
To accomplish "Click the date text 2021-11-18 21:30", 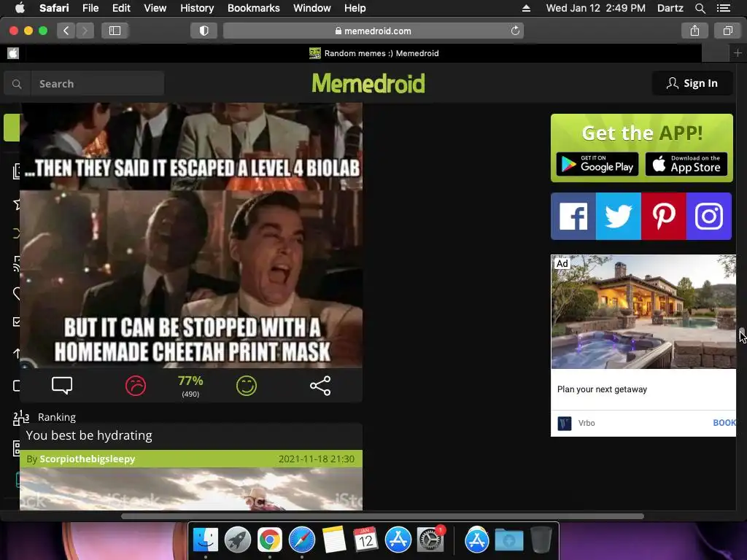I will 317,459.
